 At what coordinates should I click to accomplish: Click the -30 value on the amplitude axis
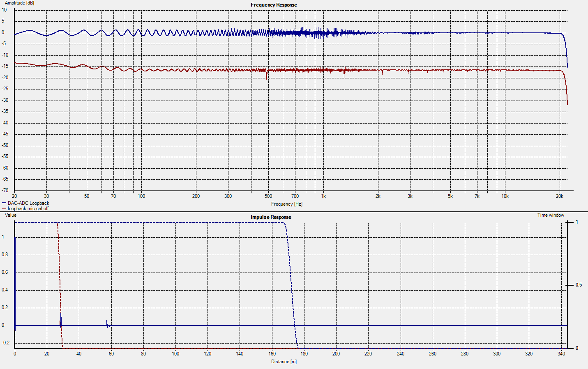[x=5, y=100]
